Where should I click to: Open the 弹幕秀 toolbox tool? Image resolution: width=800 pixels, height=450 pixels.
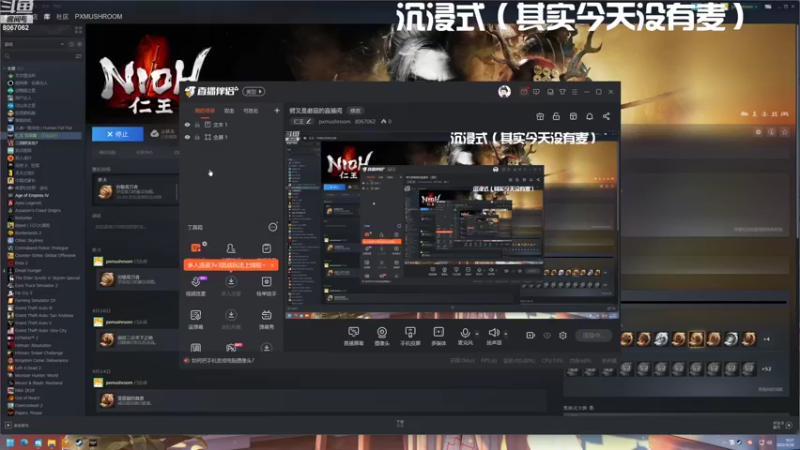point(266,319)
